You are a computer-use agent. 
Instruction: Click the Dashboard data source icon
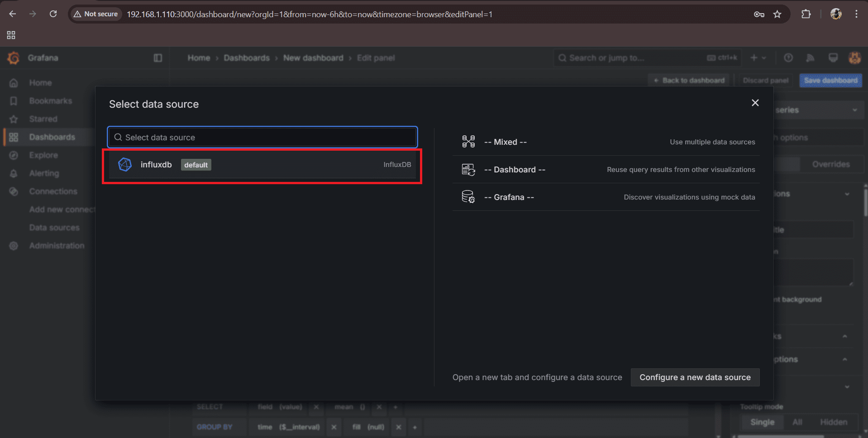[468, 170]
